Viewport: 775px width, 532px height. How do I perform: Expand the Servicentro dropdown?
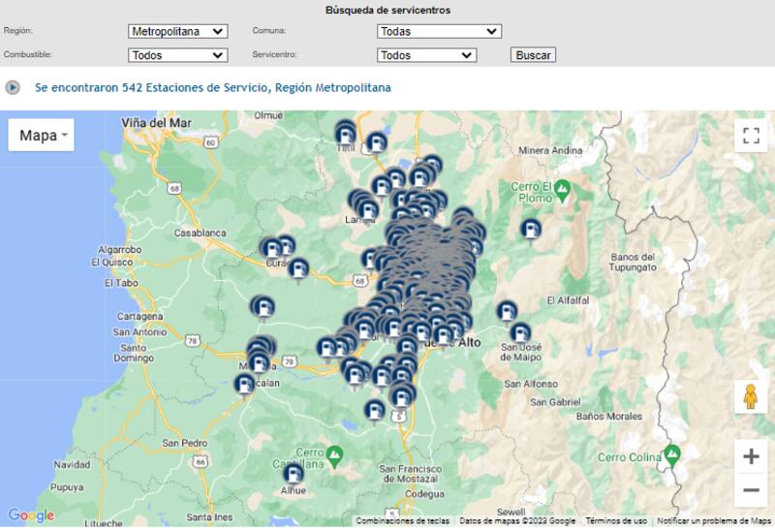pyautogui.click(x=426, y=55)
